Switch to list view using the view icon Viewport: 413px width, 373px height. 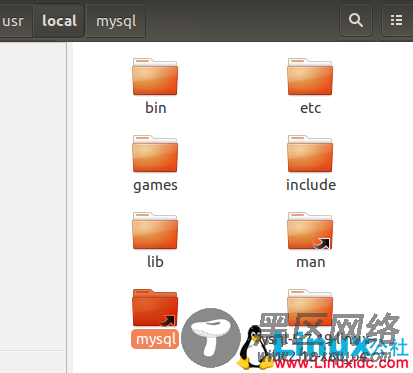click(397, 20)
